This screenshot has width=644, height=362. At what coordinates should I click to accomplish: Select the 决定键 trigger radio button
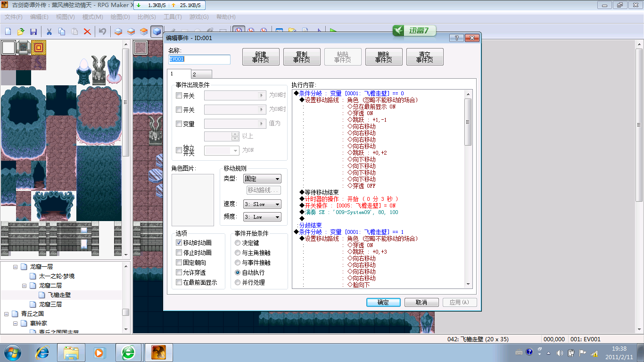[238, 243]
